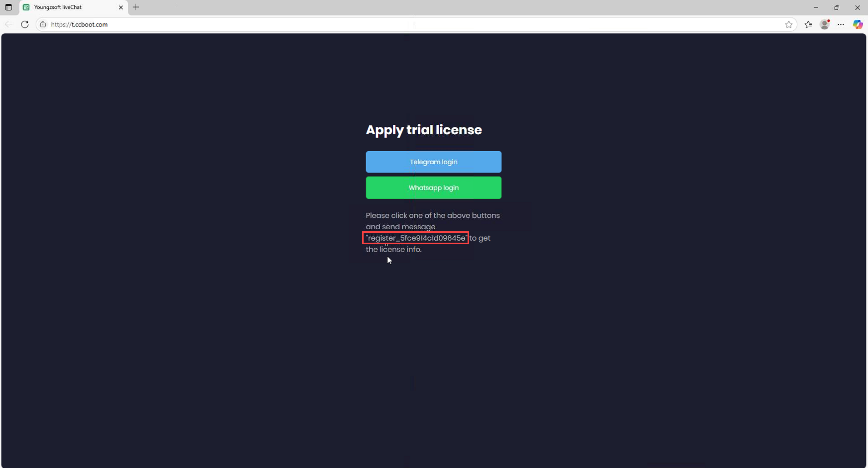Click the register_5fce914c1d09645e message code
Screen dimensions: 868x468
click(x=417, y=238)
